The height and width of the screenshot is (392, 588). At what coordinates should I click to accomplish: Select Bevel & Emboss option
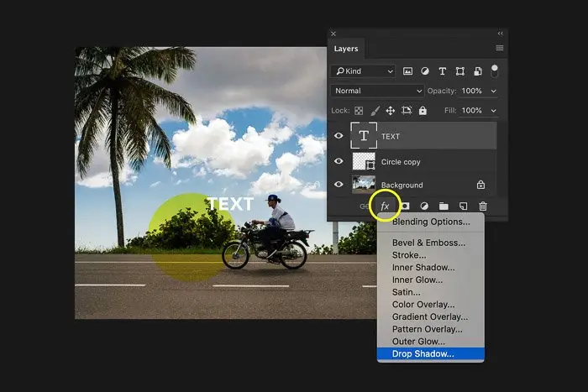[428, 243]
